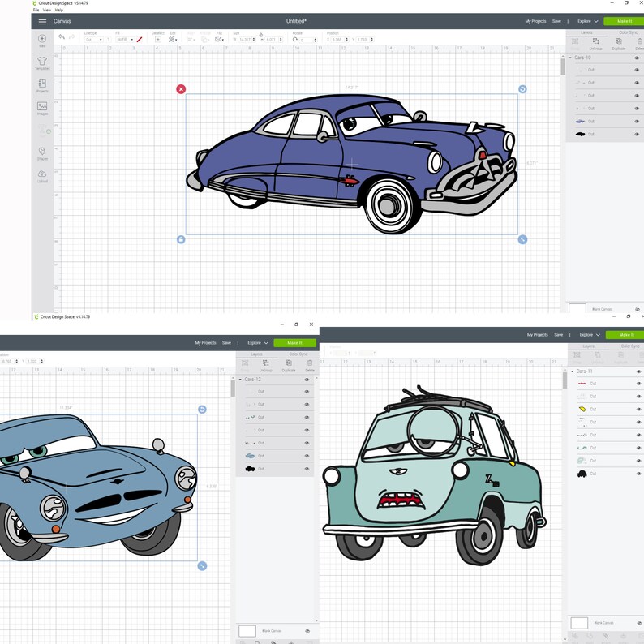Open My Projects in the top window

tap(535, 21)
